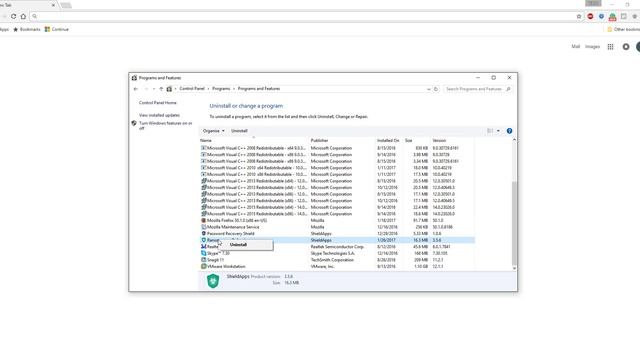640x360 pixels.
Task: Click the Chrome Home button
Action: [x=23, y=16]
